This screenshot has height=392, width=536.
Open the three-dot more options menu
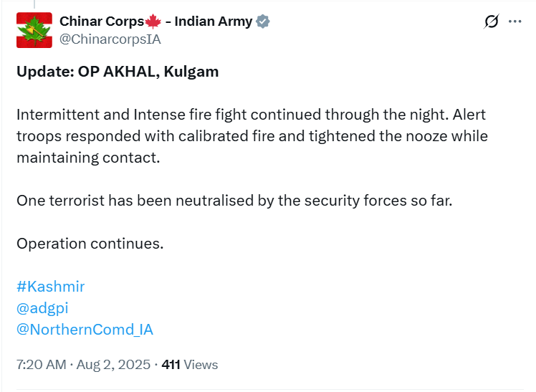coord(515,21)
